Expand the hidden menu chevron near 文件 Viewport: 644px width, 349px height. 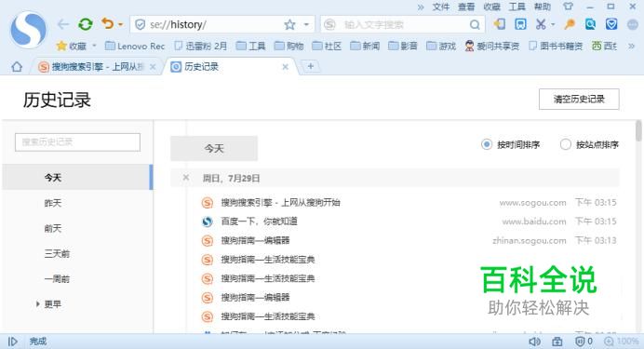pyautogui.click(x=421, y=7)
